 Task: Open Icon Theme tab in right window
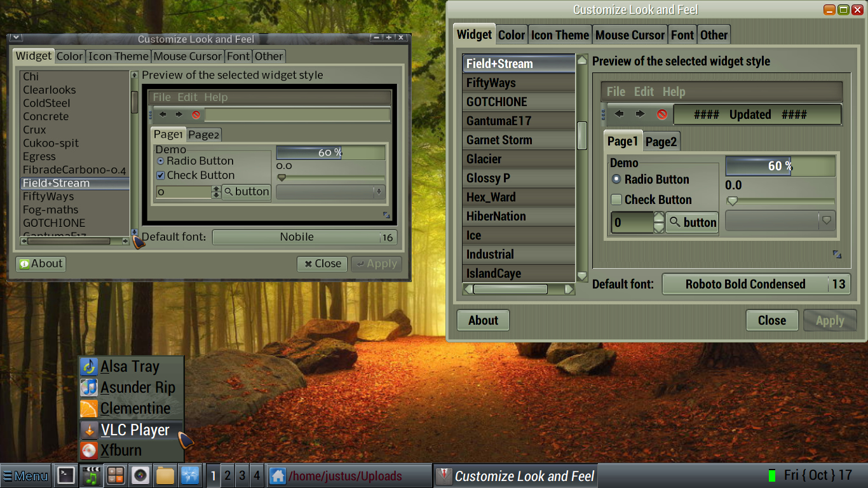[x=560, y=35]
